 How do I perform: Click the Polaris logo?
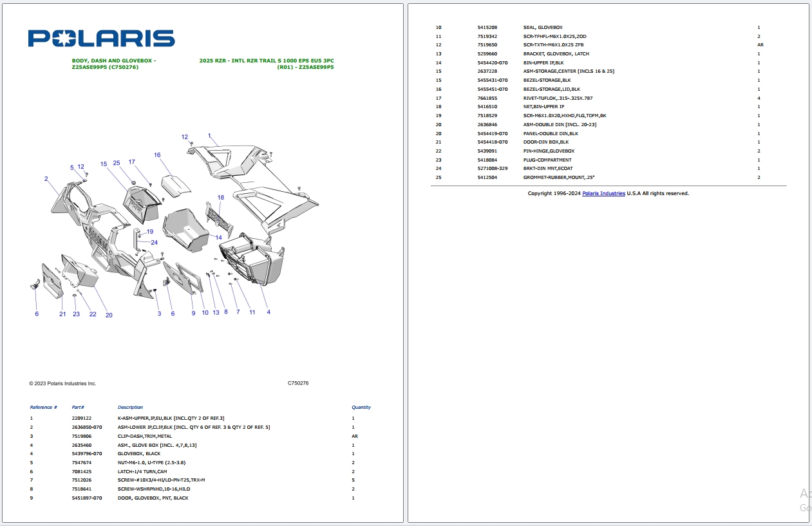coord(100,37)
